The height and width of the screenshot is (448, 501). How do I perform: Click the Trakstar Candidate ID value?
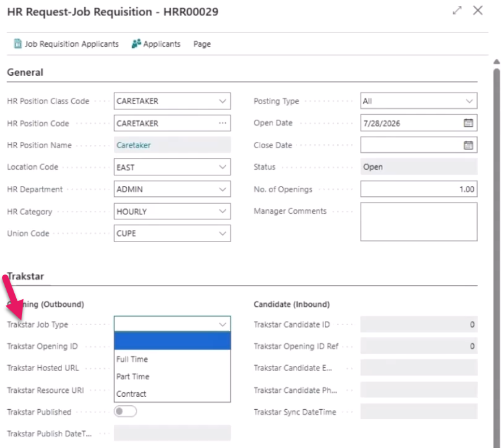[419, 324]
